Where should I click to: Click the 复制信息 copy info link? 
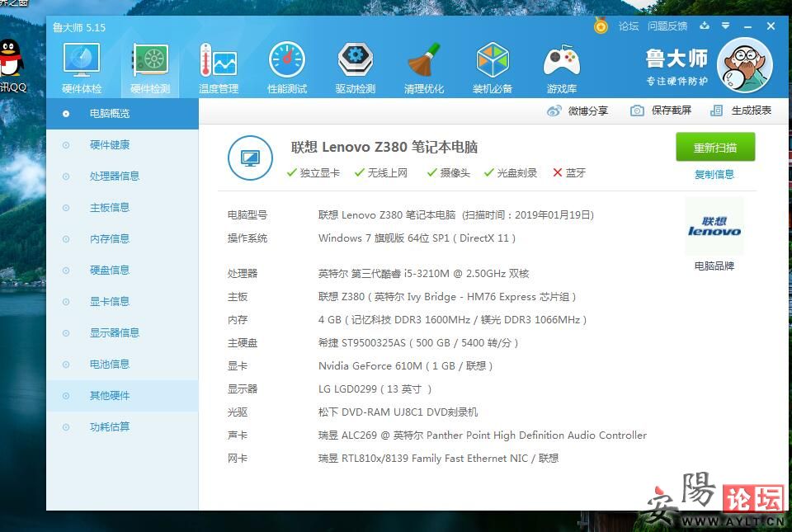(x=714, y=174)
